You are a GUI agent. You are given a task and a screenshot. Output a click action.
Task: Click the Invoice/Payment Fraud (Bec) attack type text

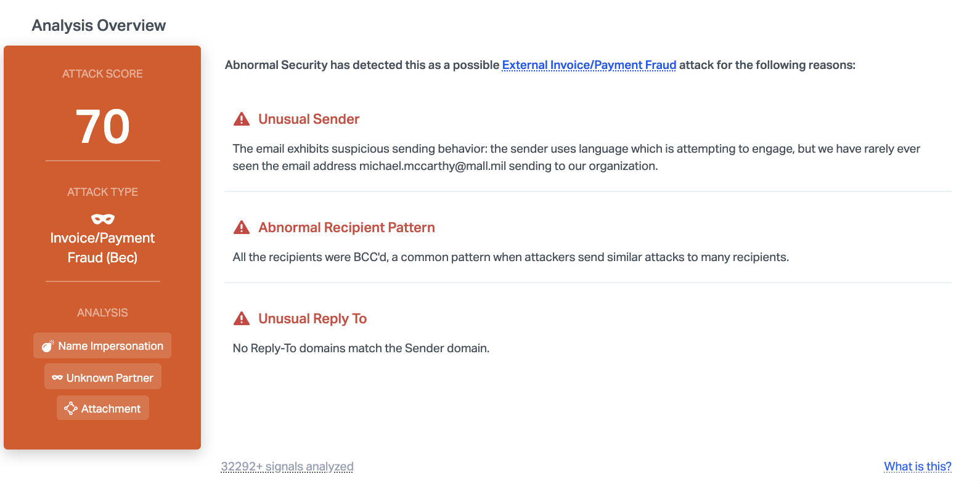(x=102, y=248)
